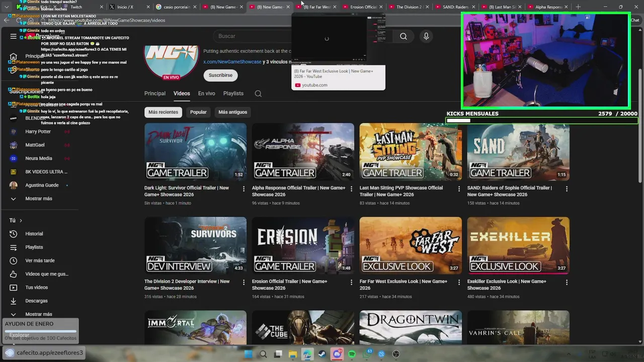Screen dimensions: 644x362
Task: Switch to the channel Playlists tab
Action: (233, 94)
